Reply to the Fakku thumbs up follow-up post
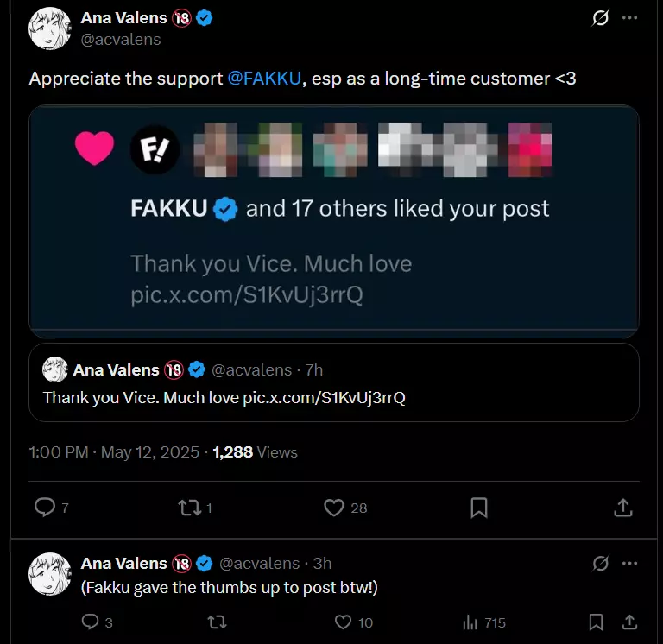Viewport: 663px width, 644px height. click(x=90, y=622)
